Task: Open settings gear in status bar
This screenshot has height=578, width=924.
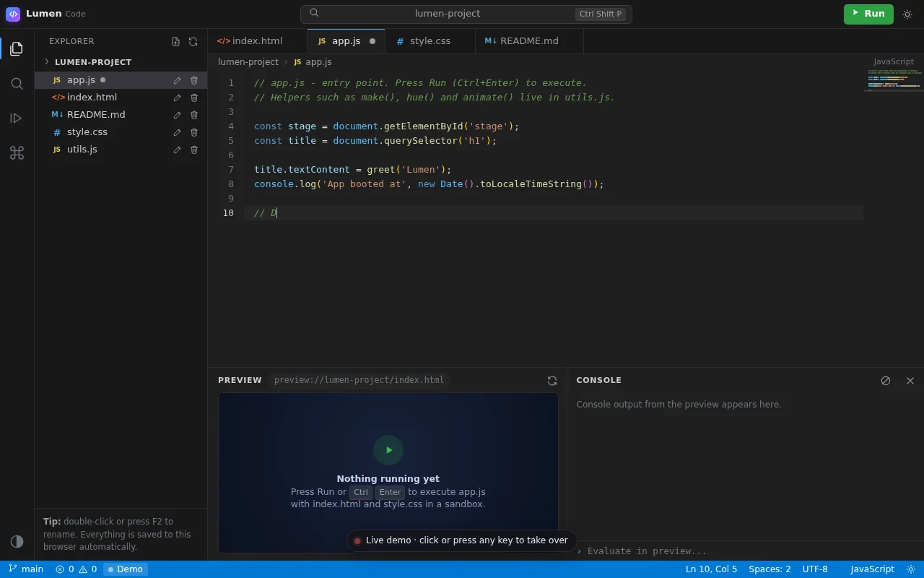Action: pos(911,569)
